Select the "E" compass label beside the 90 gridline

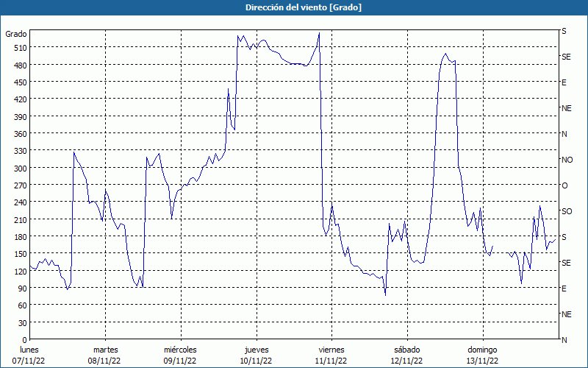[564, 289]
